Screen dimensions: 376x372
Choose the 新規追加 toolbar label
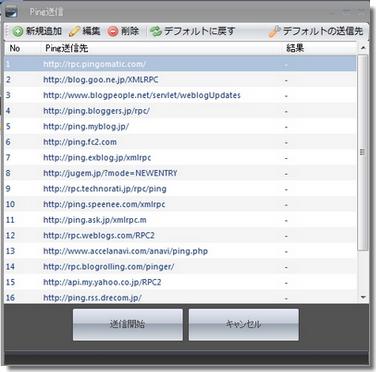(44, 31)
